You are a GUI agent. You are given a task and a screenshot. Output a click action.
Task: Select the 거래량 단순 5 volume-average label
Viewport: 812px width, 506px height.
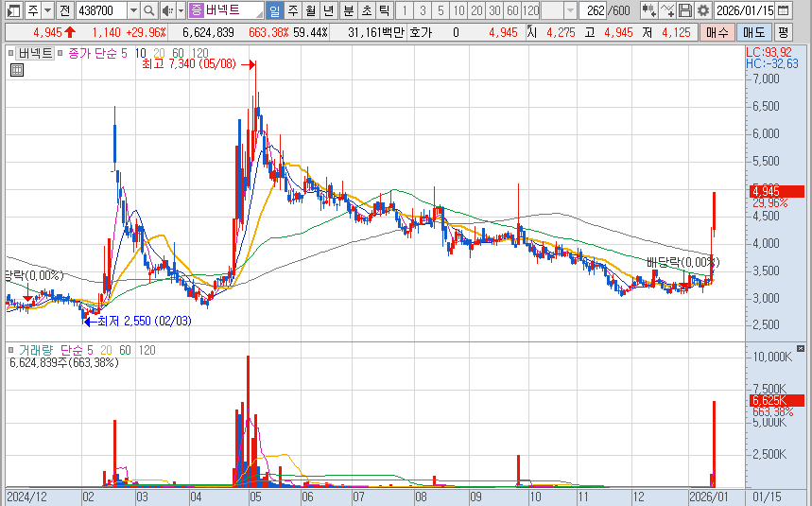pos(77,350)
